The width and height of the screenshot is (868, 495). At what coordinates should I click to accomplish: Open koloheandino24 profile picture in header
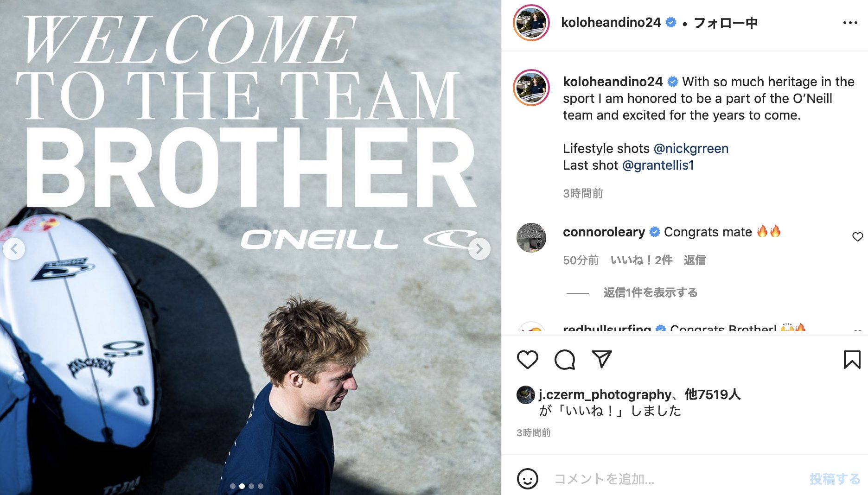coord(531,23)
